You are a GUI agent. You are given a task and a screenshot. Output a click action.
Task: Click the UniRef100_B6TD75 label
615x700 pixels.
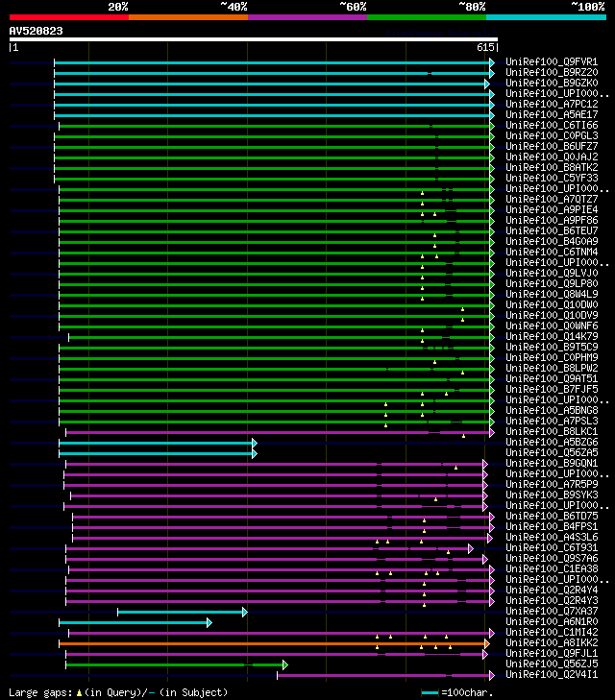[552, 516]
